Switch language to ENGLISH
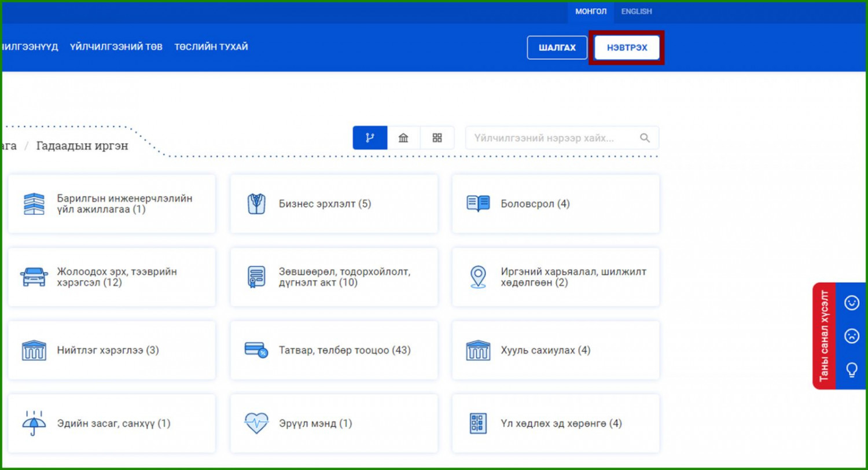 point(637,12)
